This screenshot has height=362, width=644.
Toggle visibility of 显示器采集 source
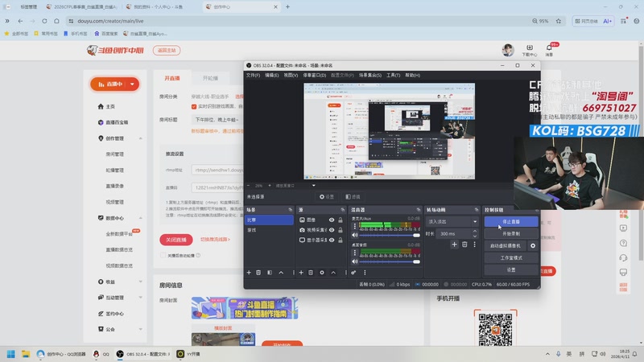[332, 240]
